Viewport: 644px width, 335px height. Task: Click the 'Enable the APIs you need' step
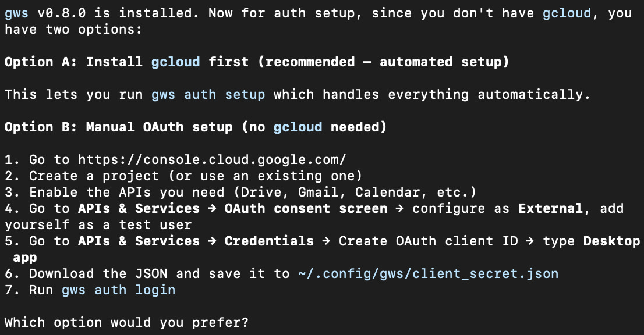coord(240,193)
